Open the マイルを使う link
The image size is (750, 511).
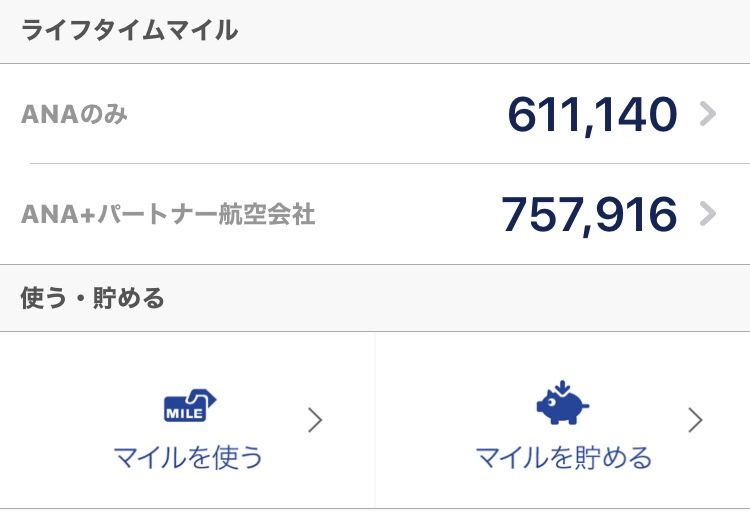[x=188, y=457]
